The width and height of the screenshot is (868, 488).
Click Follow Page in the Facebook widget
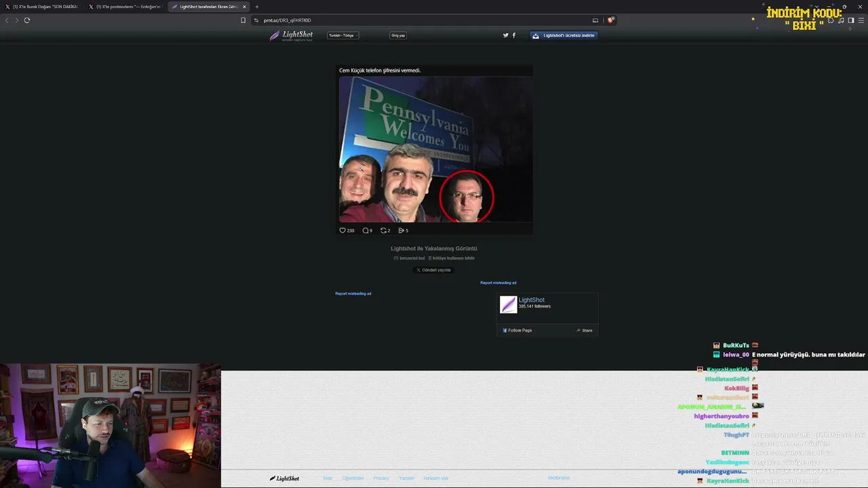point(517,330)
